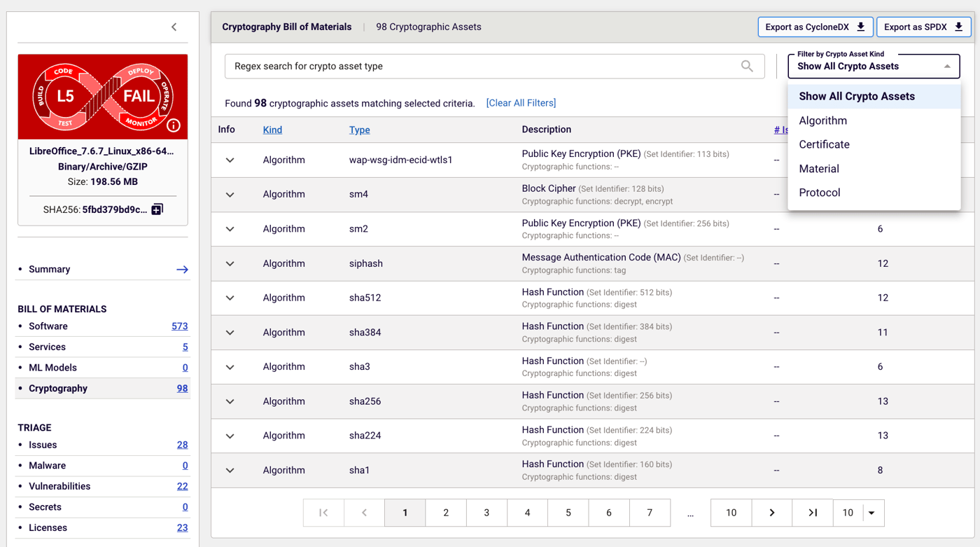Open Licenses count 23 link
Image resolution: width=980 pixels, height=547 pixels.
click(x=182, y=528)
